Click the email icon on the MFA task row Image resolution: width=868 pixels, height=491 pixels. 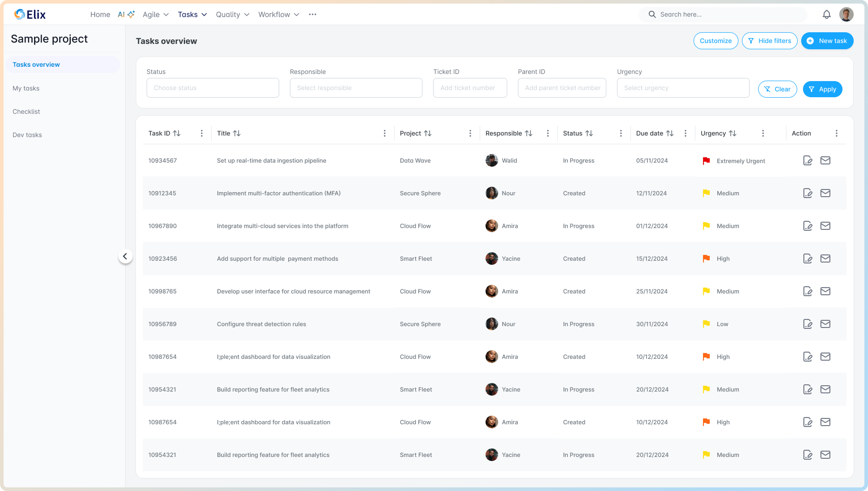[x=825, y=193]
